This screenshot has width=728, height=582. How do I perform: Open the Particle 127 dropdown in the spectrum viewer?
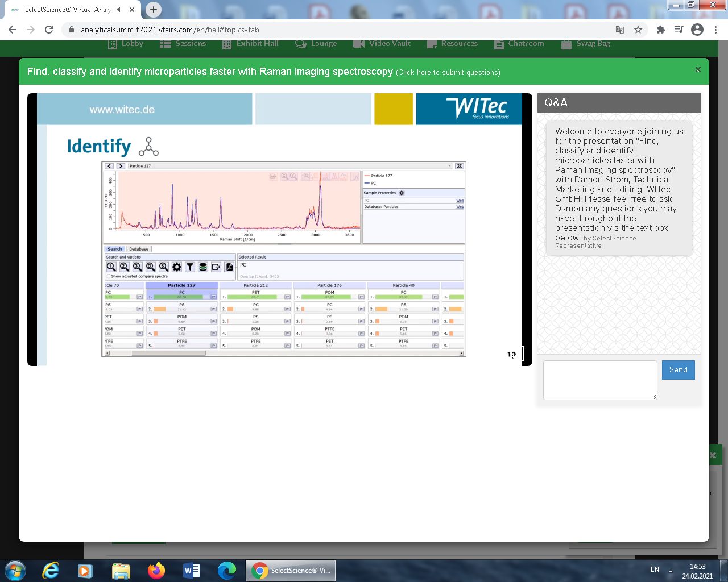[x=449, y=166]
